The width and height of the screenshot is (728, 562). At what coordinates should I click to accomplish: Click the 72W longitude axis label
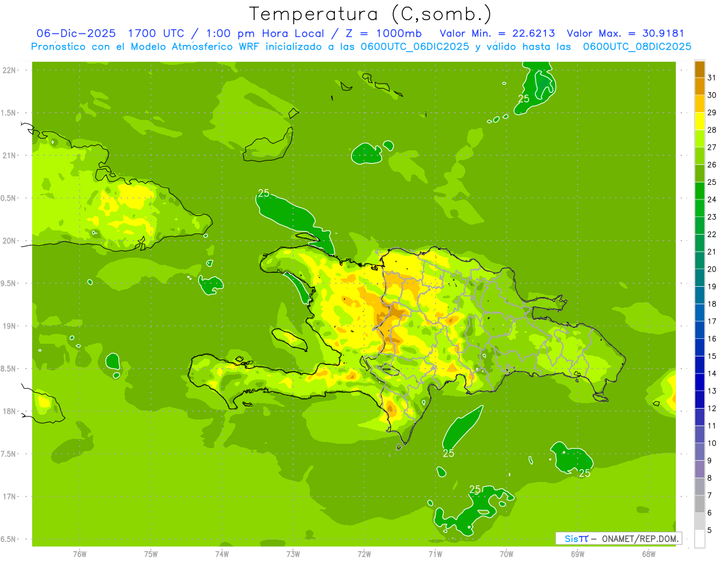(x=364, y=554)
